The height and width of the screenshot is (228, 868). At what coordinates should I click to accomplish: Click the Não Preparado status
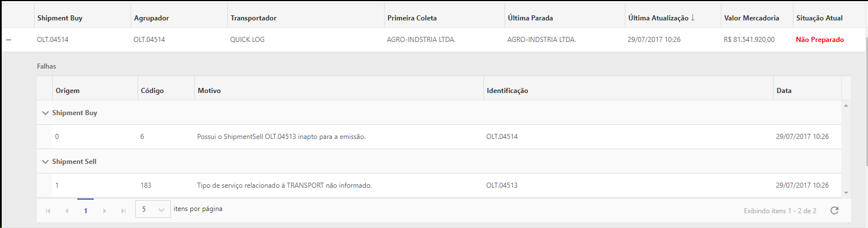click(x=820, y=40)
